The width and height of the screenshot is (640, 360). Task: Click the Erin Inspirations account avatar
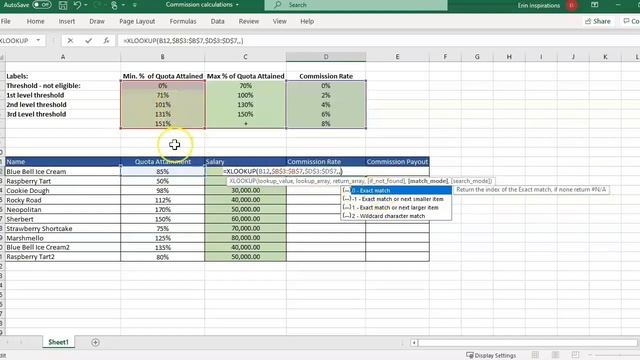[572, 5]
